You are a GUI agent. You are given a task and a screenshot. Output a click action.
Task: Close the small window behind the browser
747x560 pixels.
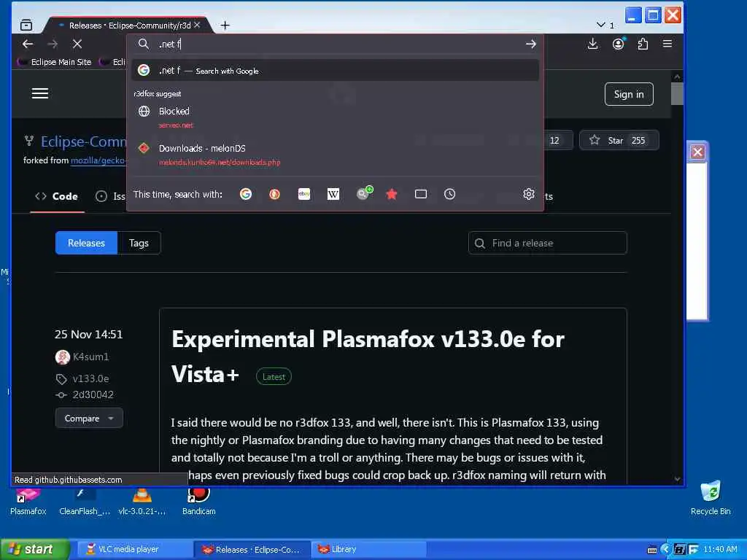[698, 152]
